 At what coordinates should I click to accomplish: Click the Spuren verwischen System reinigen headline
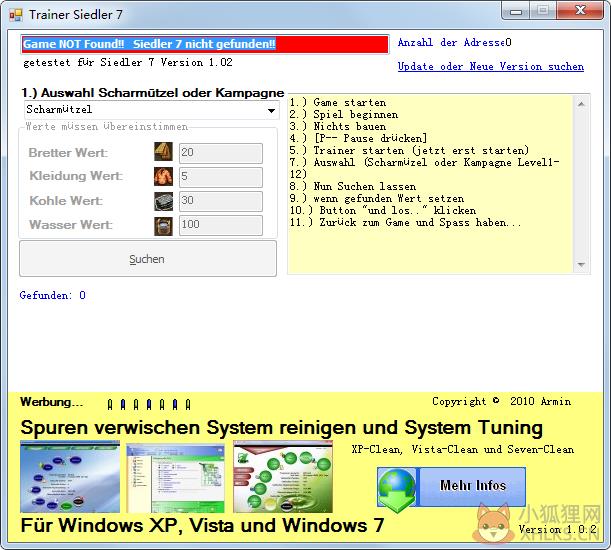281,428
